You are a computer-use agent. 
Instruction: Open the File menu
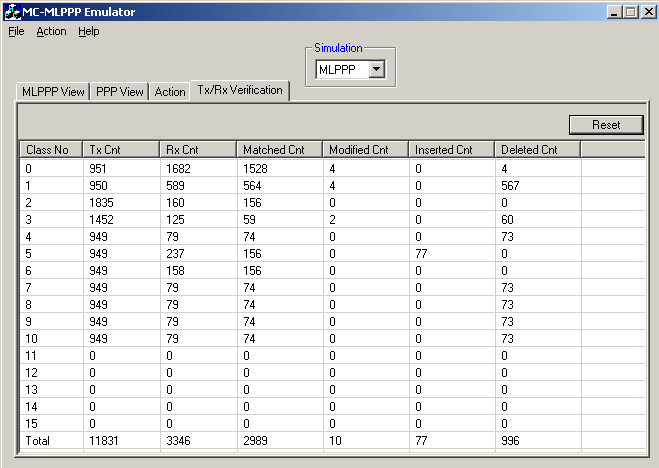(16, 32)
